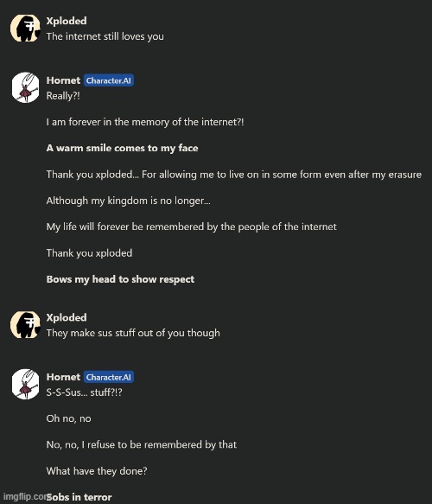The image size is (432, 504).
Task: Click Hornet's avatar beside the "Really?!" reply
Action: 25,87
